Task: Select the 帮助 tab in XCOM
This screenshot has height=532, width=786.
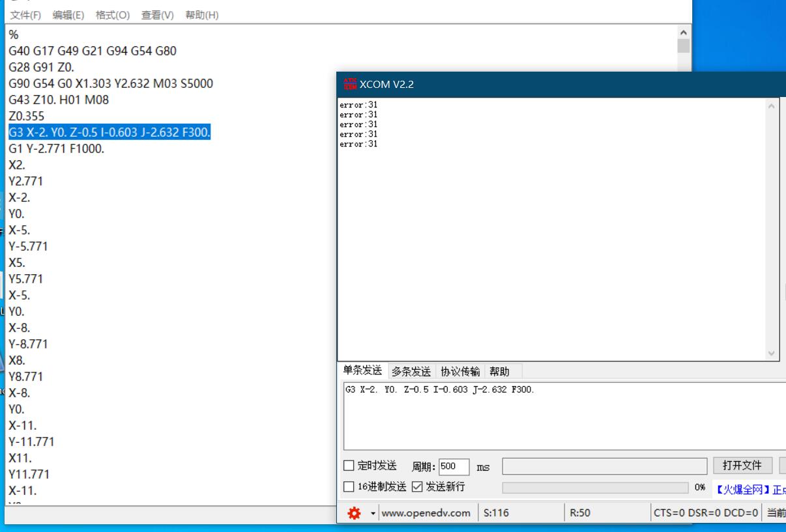Action: point(499,372)
